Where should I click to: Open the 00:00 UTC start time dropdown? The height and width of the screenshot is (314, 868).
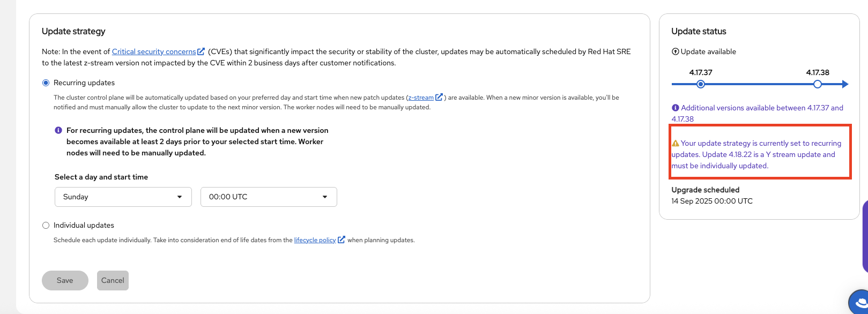coord(268,197)
